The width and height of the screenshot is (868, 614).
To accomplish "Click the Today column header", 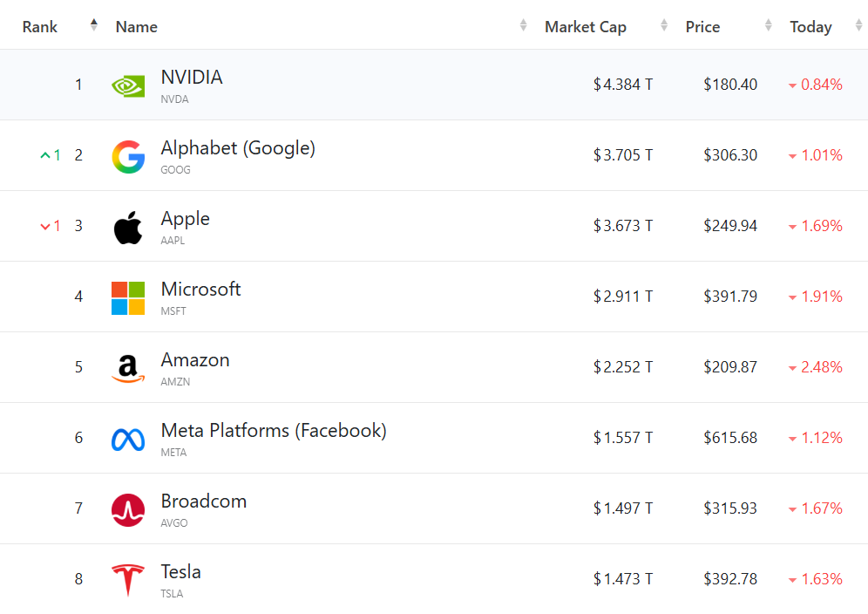I will point(810,27).
